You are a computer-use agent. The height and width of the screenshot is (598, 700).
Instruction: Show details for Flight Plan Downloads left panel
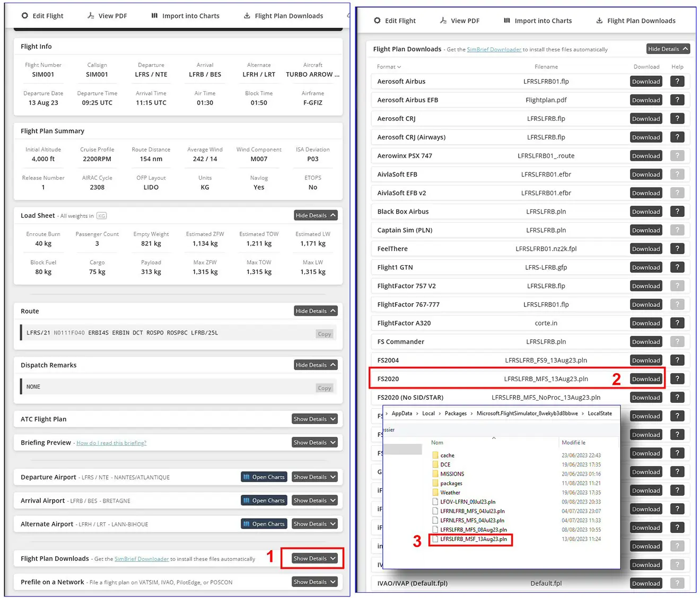(x=314, y=558)
